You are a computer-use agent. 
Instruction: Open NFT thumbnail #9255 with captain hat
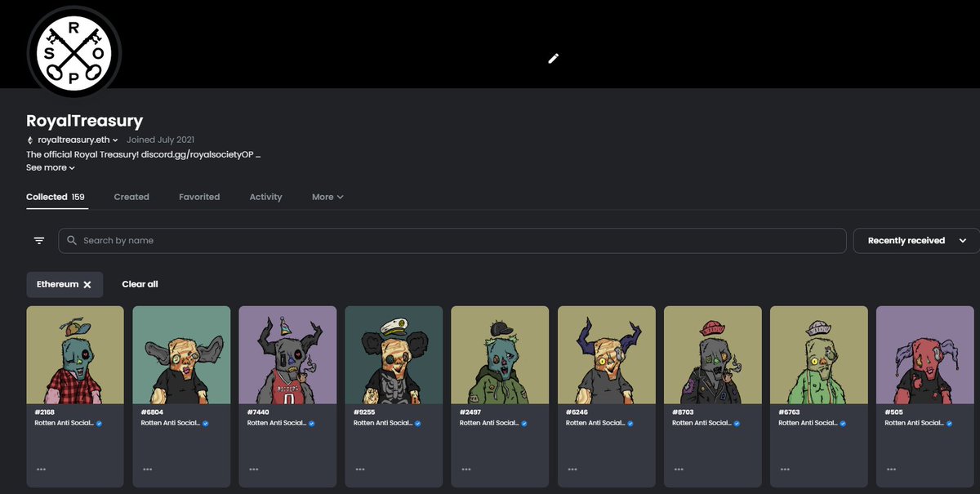click(x=394, y=355)
